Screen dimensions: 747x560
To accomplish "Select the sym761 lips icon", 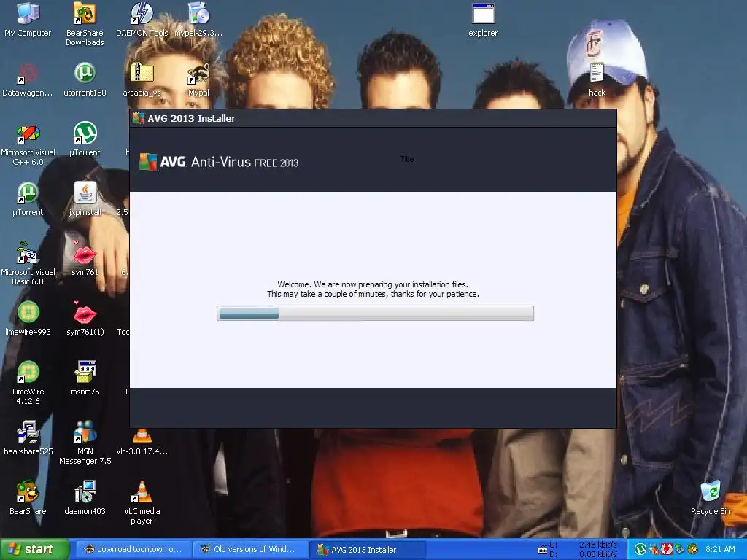I will coord(85,259).
